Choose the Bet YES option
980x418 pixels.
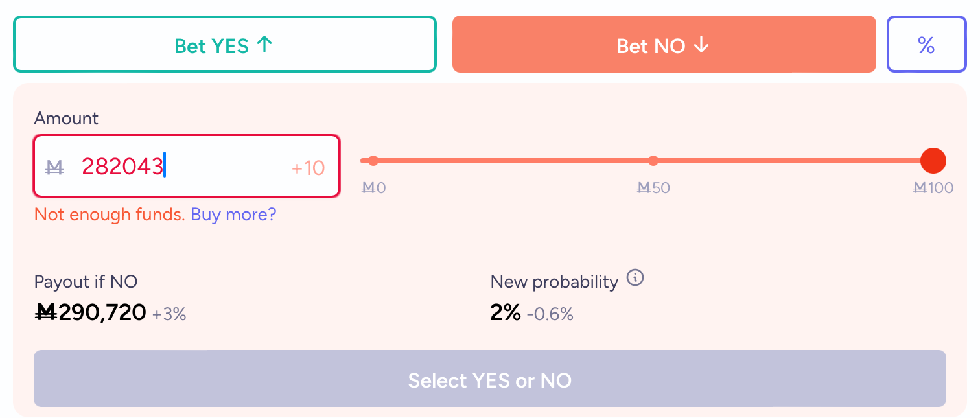pyautogui.click(x=224, y=44)
